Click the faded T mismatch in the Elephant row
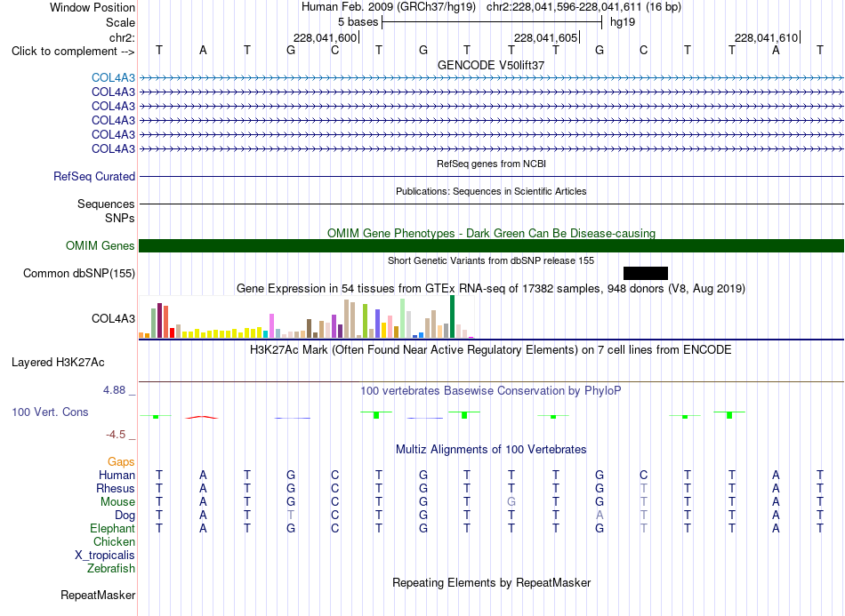The image size is (845, 616). point(643,529)
